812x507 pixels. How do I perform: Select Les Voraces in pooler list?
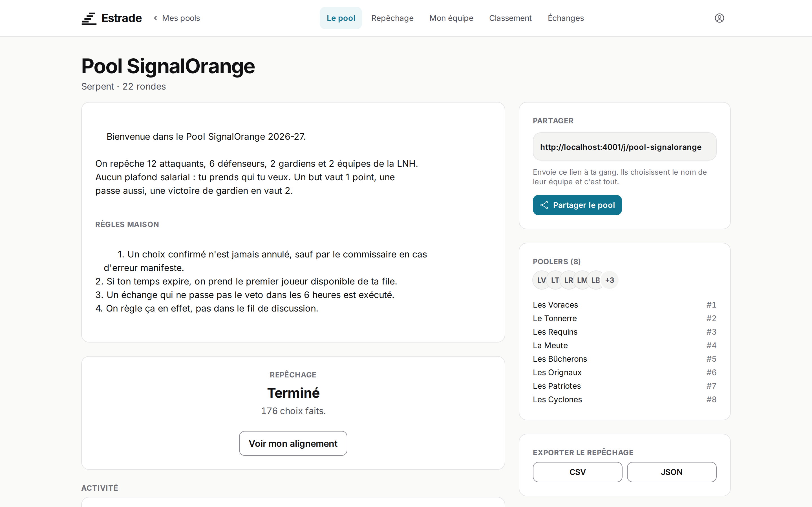[x=625, y=305]
